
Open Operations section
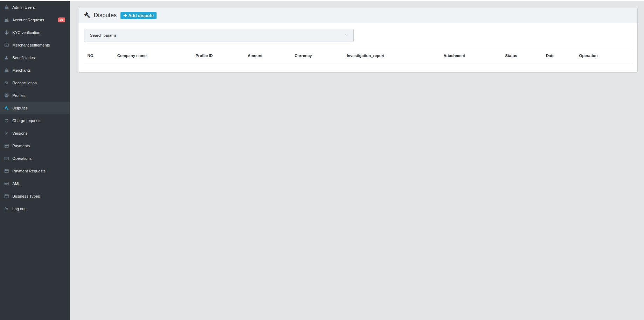click(35, 158)
